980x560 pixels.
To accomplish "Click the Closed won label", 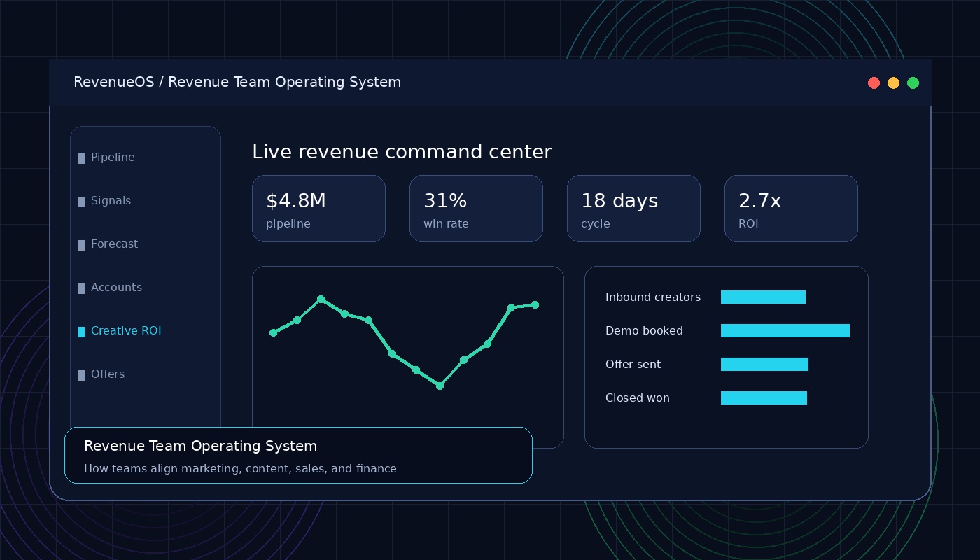I will click(x=638, y=398).
